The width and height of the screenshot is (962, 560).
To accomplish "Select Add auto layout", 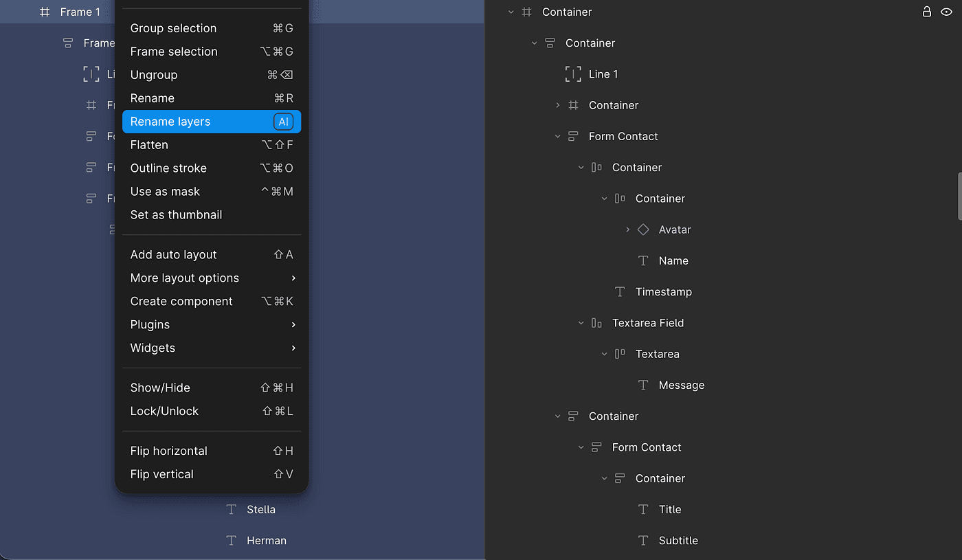I will pos(212,254).
